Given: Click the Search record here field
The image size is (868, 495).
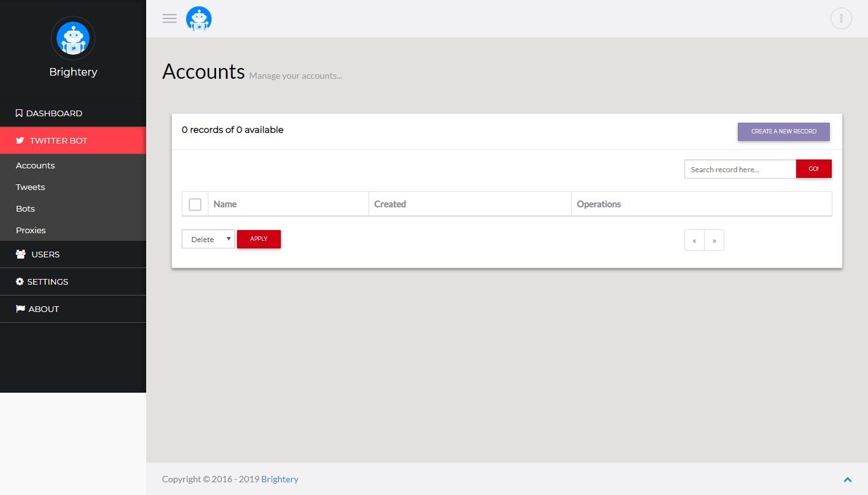Looking at the screenshot, I should tap(740, 169).
